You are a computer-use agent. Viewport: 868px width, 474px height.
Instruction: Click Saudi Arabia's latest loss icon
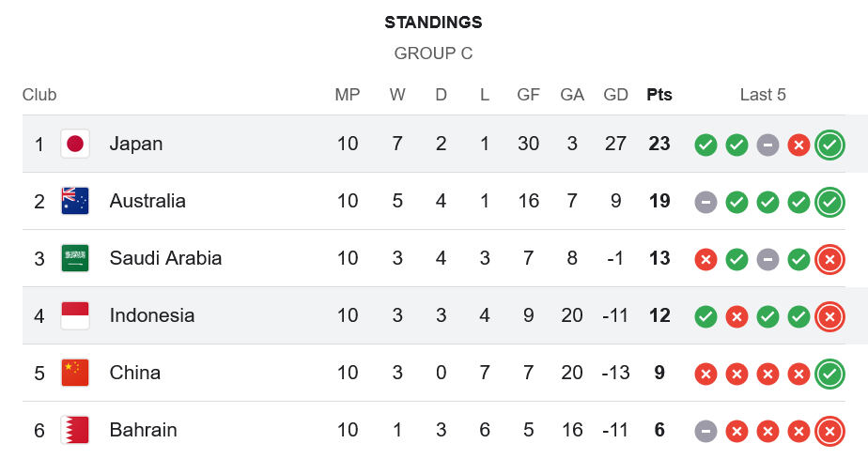(x=829, y=259)
